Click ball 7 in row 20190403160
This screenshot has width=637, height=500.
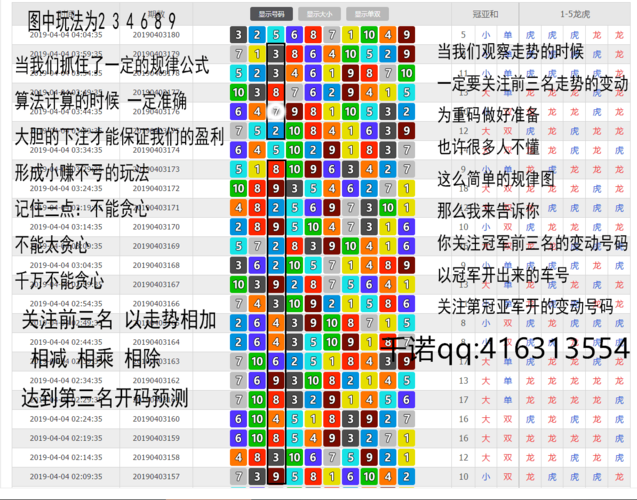pyautogui.click(x=406, y=419)
